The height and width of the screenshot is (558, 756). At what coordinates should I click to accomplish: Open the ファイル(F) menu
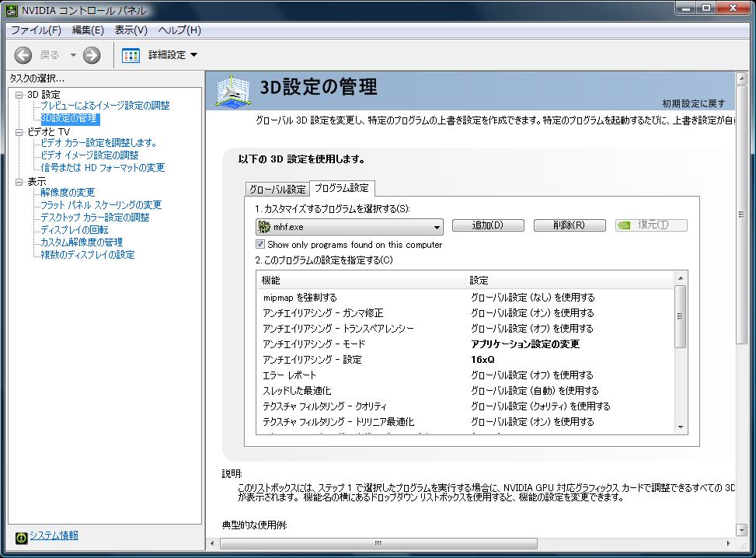[x=36, y=30]
